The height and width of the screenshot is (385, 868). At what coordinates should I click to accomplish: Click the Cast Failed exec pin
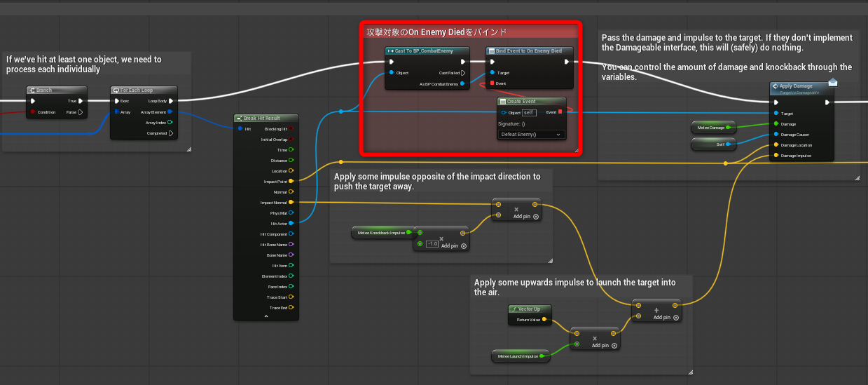click(462, 73)
